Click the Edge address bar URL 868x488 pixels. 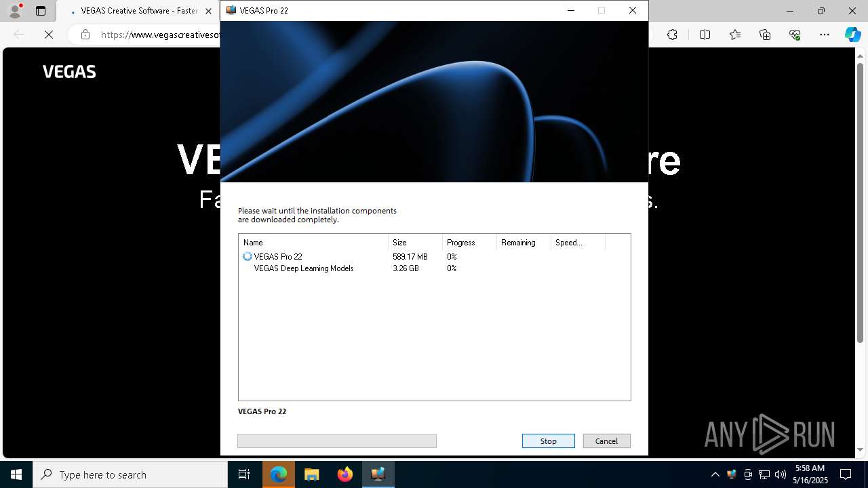[x=160, y=35]
